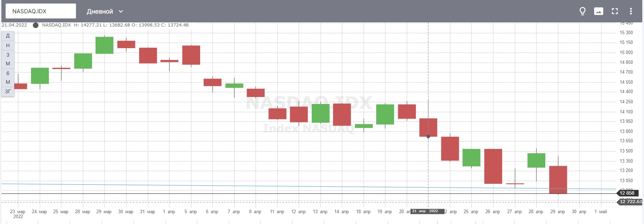Click the 18 апр date axis label
Viewport: 644px width, 224px height.
pyautogui.click(x=363, y=212)
